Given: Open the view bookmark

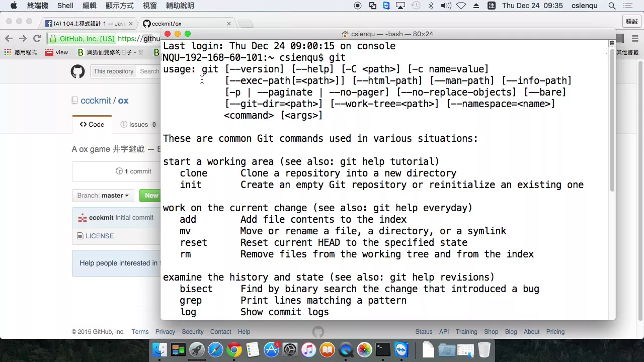Looking at the screenshot, I should pos(56,52).
